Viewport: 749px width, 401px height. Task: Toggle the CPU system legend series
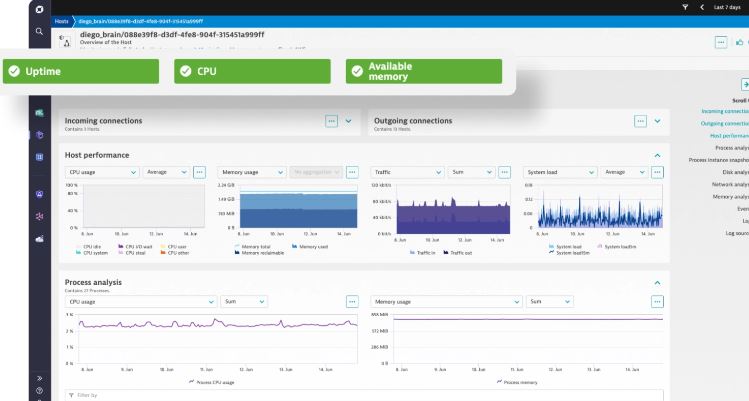(92, 253)
